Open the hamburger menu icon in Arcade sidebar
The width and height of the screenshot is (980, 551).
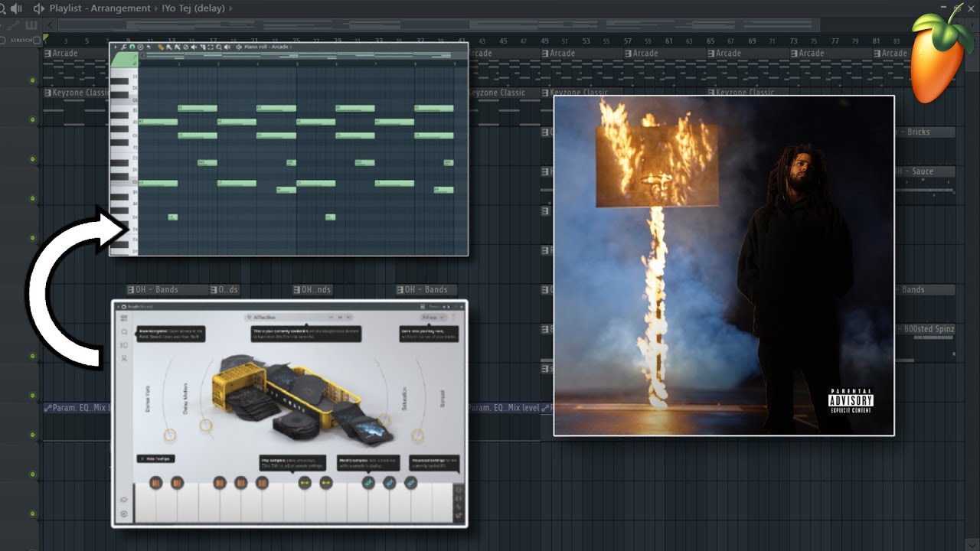[124, 318]
